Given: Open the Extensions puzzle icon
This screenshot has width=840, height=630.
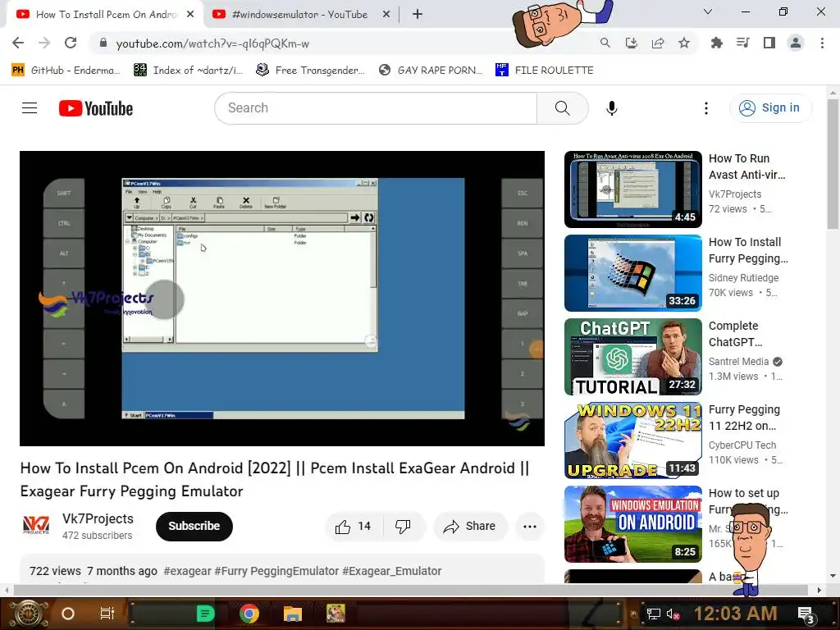Looking at the screenshot, I should pyautogui.click(x=716, y=43).
